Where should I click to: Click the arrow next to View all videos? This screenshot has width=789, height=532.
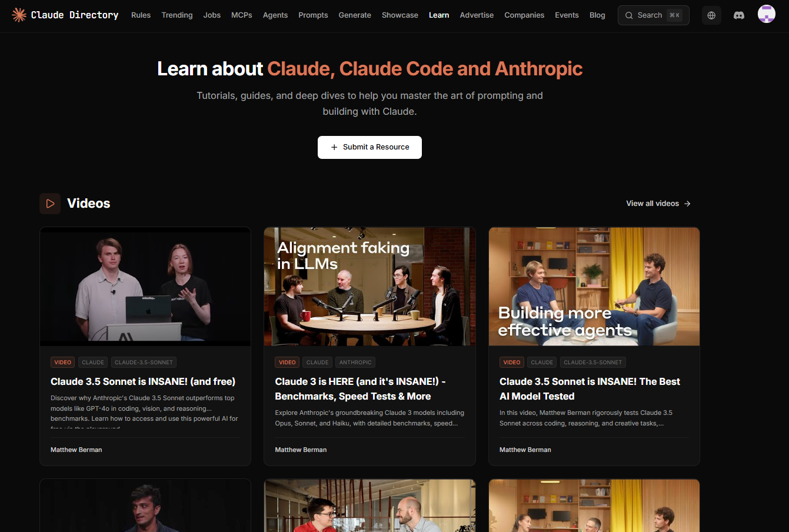[687, 203]
